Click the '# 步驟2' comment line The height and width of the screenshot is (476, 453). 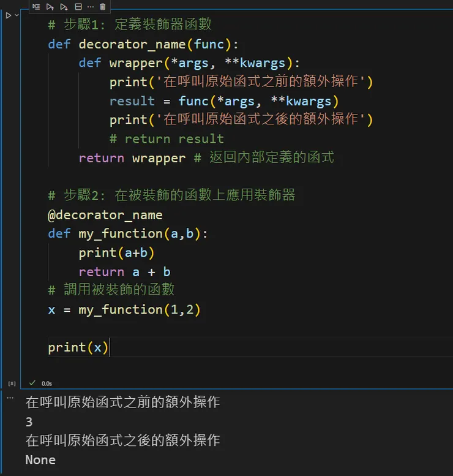(171, 195)
